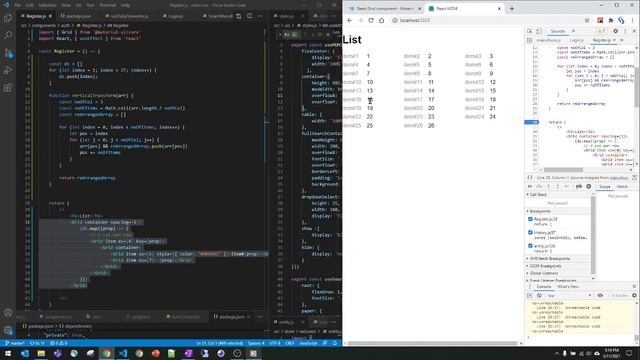Click the line 28 breakpoint marker in the gutter

[x=531, y=122]
